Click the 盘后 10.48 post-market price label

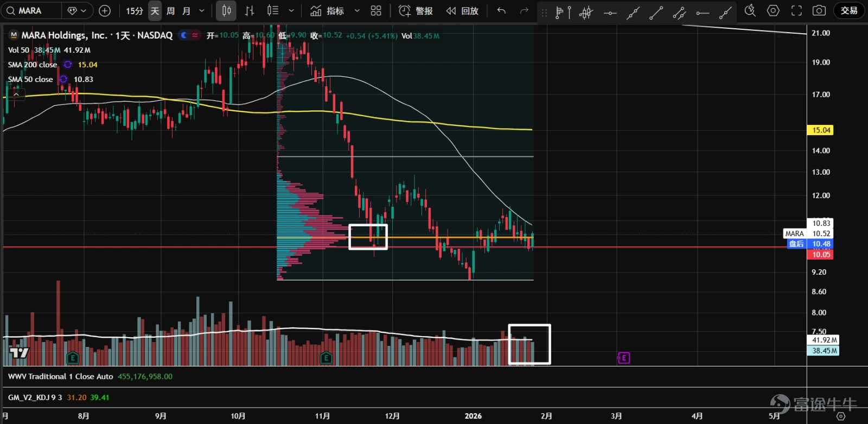point(809,244)
